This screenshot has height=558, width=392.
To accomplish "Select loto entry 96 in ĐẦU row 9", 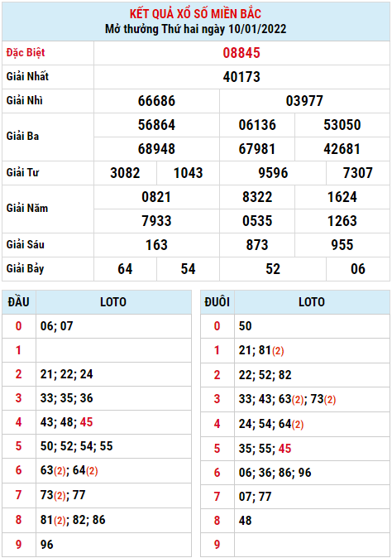I will [x=46, y=545].
